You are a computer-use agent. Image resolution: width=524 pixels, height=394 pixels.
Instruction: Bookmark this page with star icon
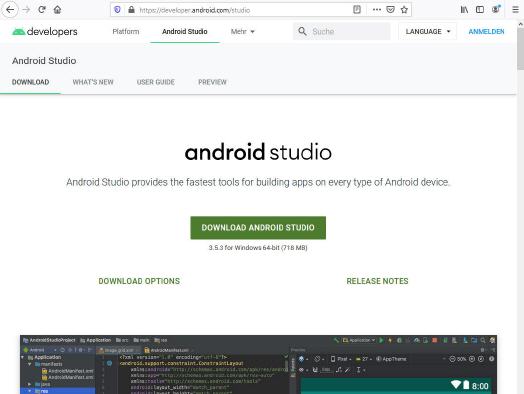click(x=404, y=10)
